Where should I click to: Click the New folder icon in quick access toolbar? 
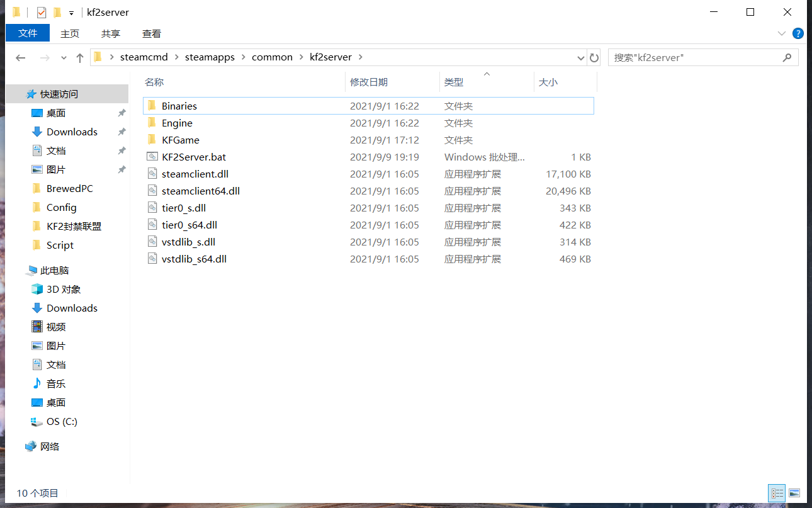(x=57, y=13)
